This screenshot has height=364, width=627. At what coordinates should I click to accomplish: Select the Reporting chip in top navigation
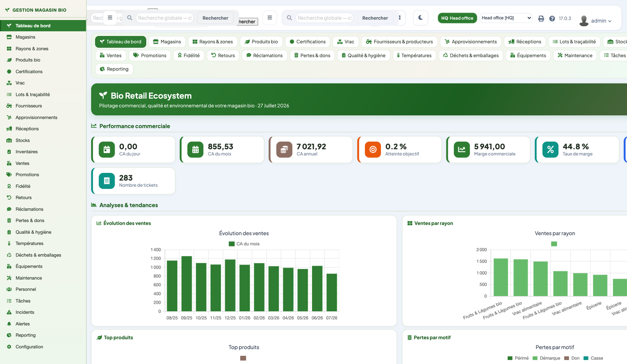[114, 69]
